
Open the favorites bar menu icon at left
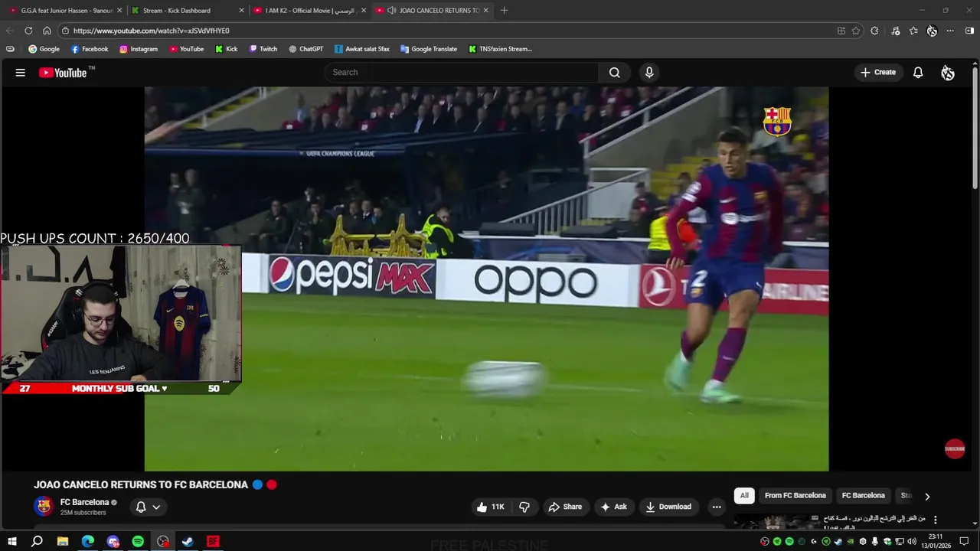(x=10, y=49)
